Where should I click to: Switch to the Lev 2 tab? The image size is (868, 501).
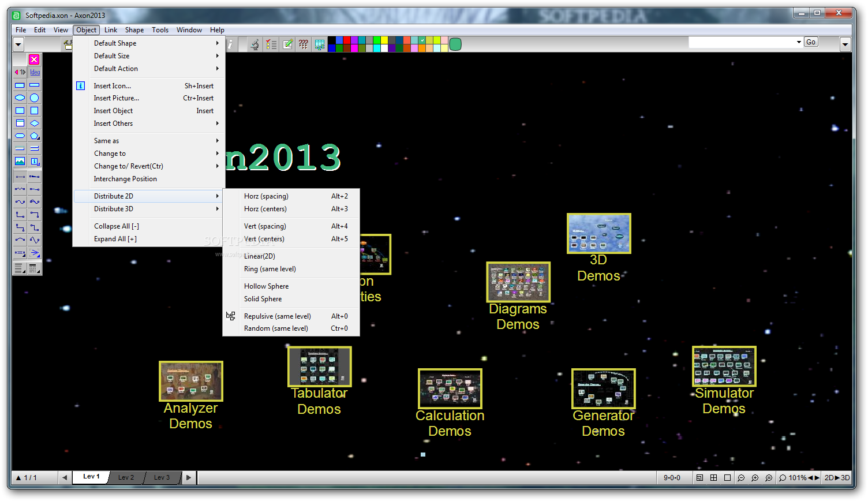point(126,477)
